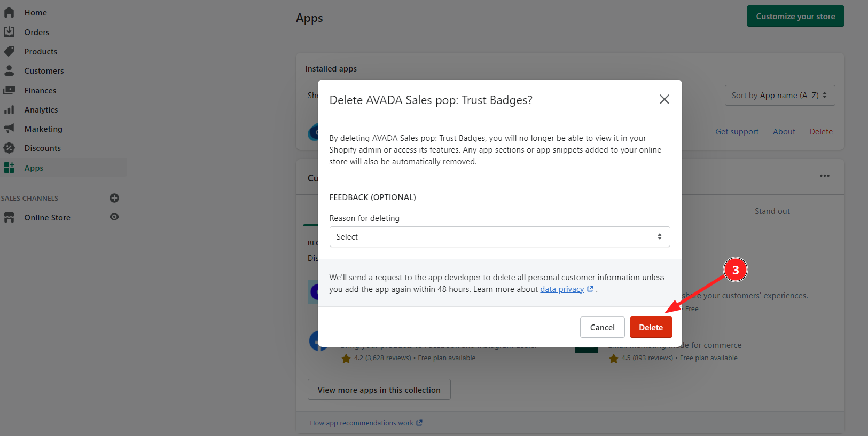Click the Home icon in sidebar
This screenshot has width=868, height=436.
pyautogui.click(x=9, y=12)
